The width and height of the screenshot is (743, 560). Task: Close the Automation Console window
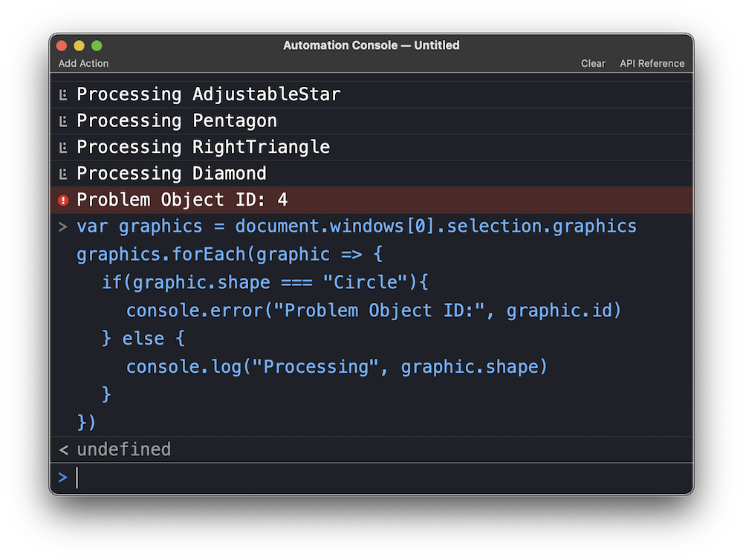62,46
